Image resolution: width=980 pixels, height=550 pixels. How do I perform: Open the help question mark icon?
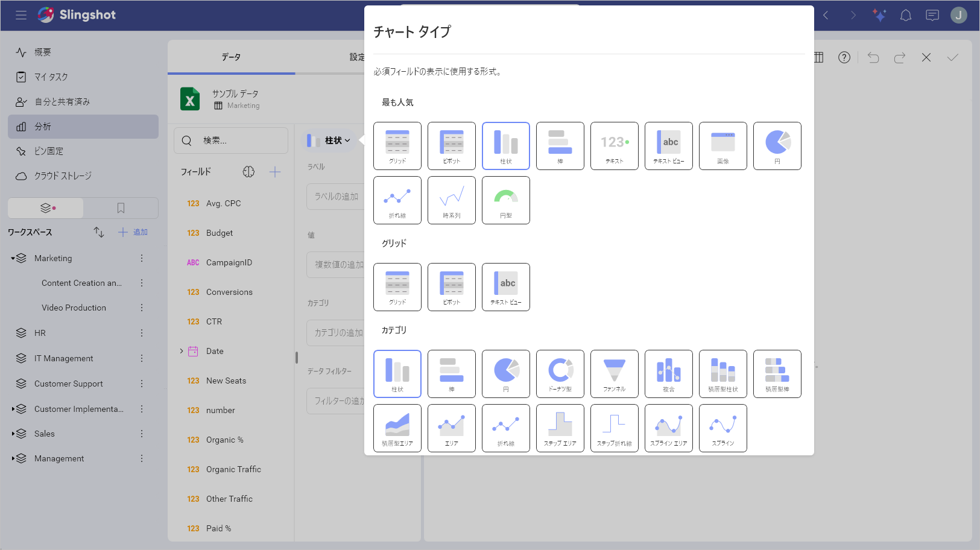point(844,57)
